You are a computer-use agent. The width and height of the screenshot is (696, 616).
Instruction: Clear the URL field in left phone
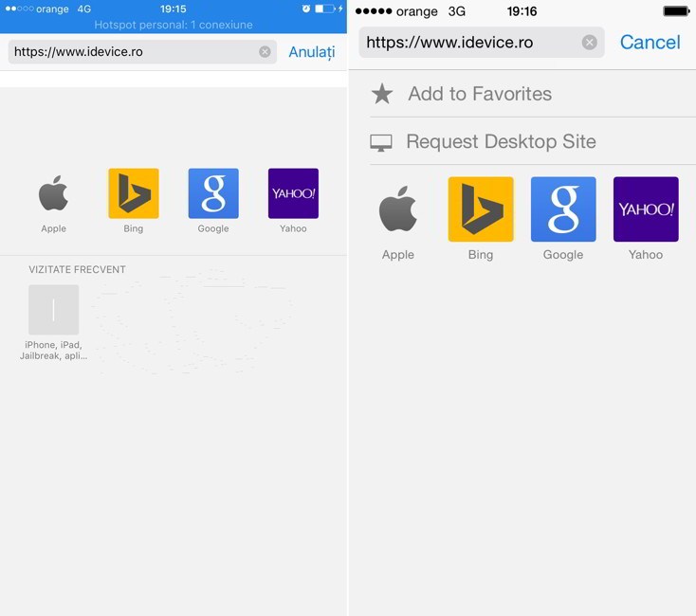pos(265,52)
